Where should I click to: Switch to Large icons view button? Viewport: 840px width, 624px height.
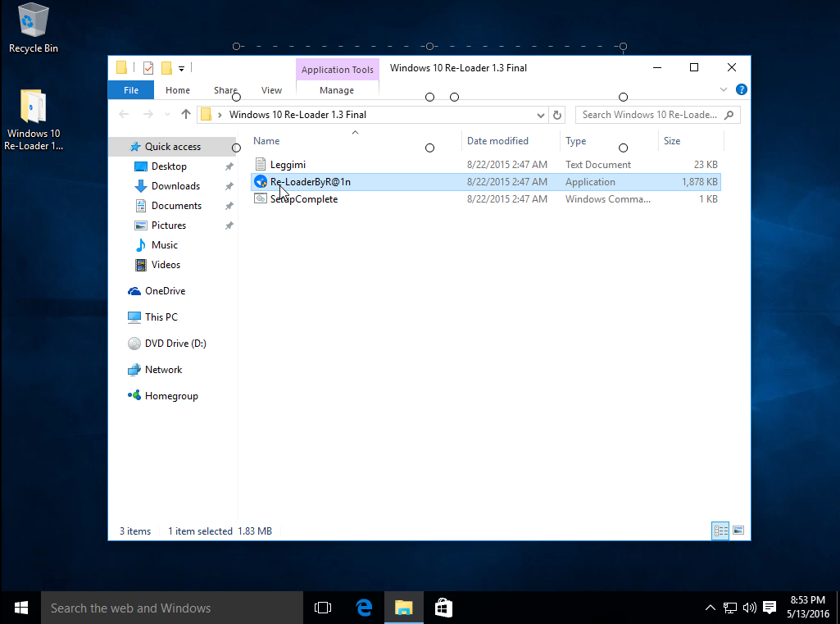738,531
